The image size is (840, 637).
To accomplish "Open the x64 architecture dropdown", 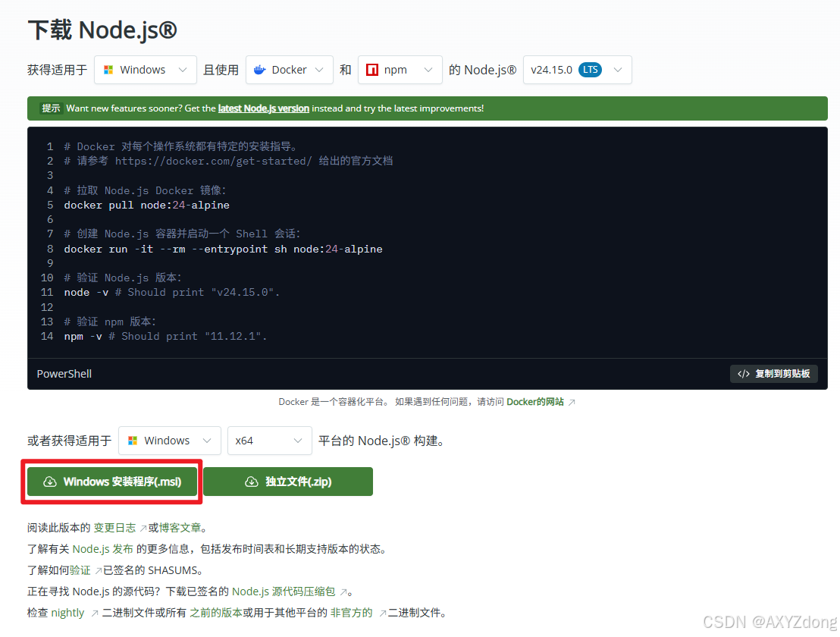I will coord(269,441).
